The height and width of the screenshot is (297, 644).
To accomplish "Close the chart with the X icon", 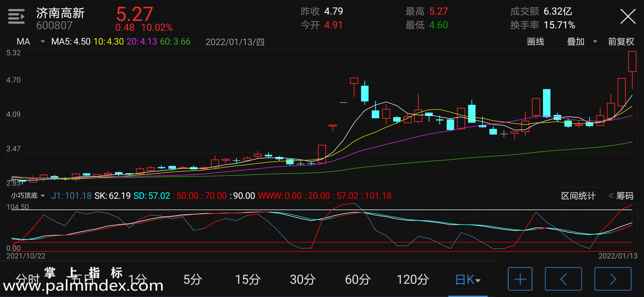I will pyautogui.click(x=628, y=16).
